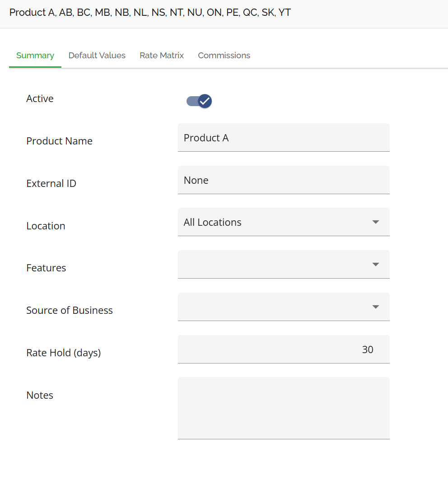
Task: Focus the External ID field showing None
Action: pos(283,180)
